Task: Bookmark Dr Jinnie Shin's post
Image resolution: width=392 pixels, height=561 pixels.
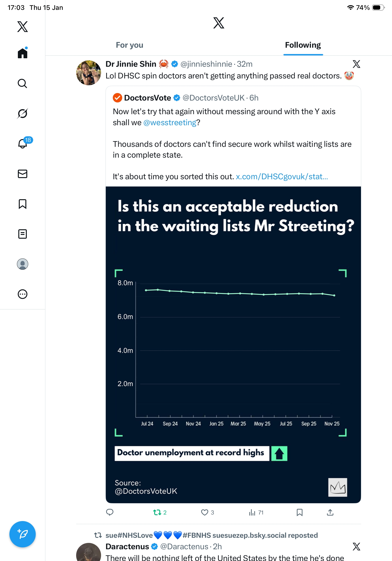Action: tap(299, 512)
